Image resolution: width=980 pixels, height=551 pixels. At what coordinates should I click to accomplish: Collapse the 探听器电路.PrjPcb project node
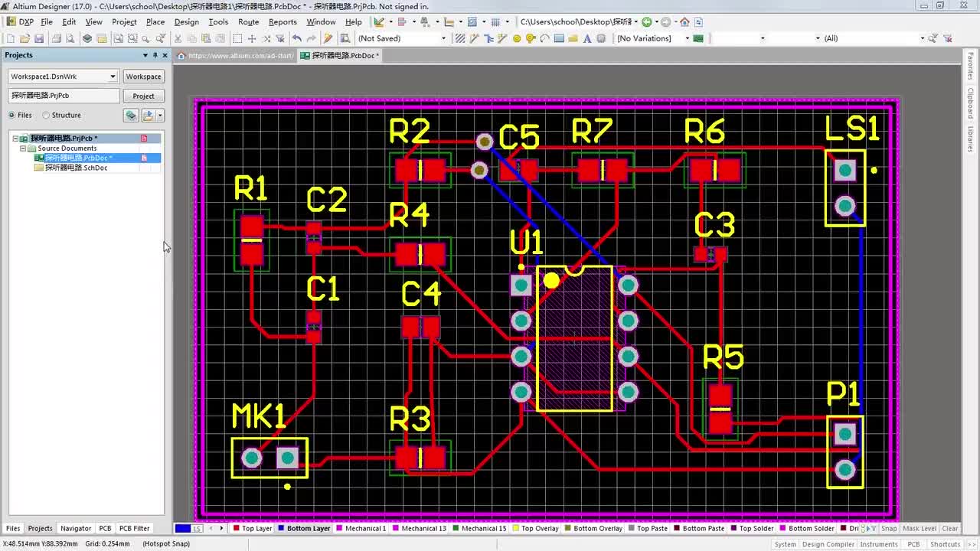15,139
